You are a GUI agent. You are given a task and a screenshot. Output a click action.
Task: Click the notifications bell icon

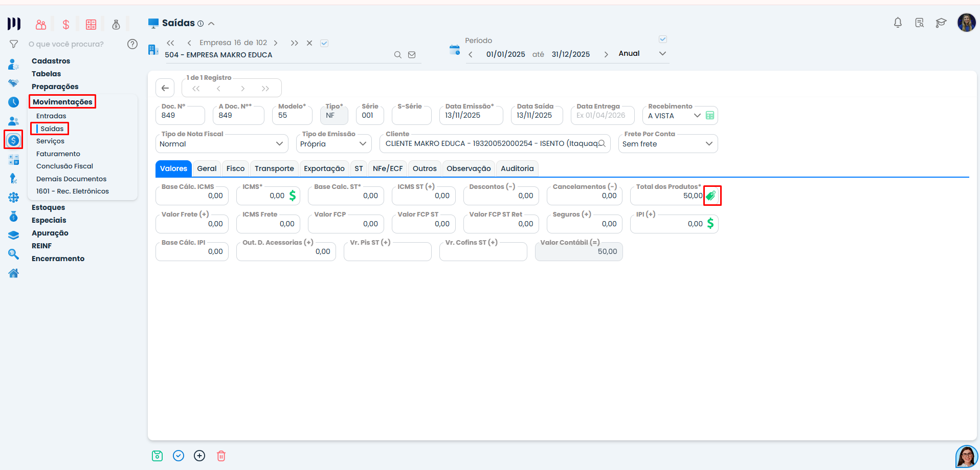(898, 23)
